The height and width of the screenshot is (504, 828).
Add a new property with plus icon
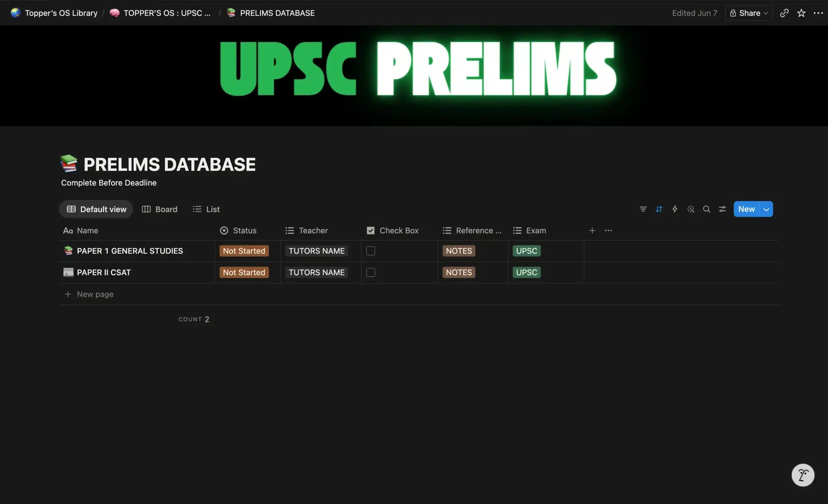tap(592, 231)
